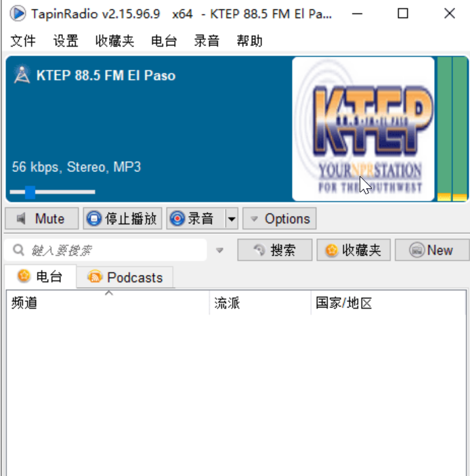Screen dimensions: 470x476
Task: Open the 设置 settings menu
Action: 66,41
